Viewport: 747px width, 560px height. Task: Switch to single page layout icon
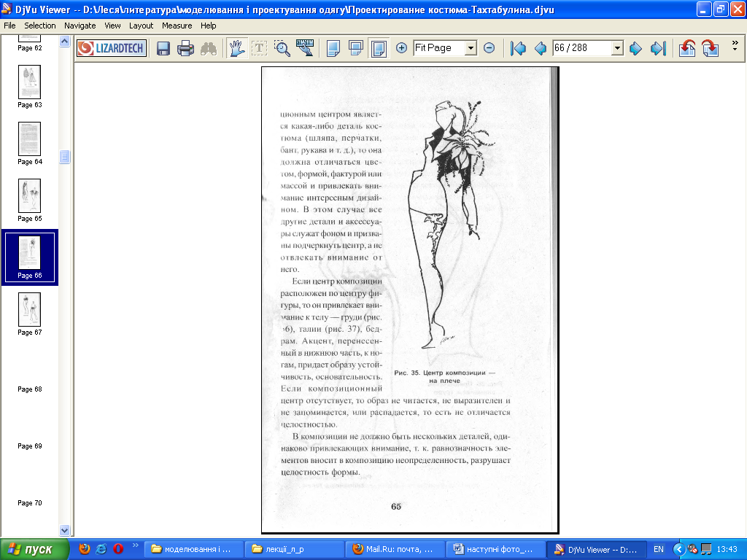tap(333, 48)
